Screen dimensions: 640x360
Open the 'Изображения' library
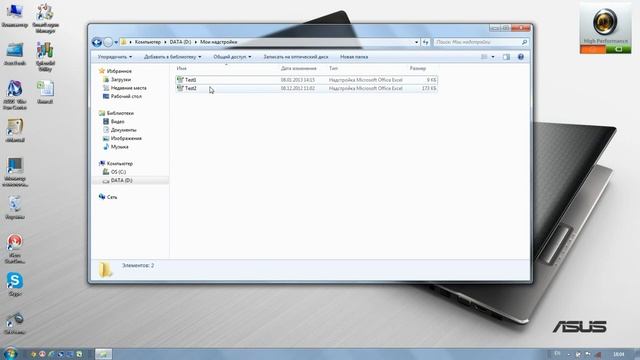coord(126,138)
